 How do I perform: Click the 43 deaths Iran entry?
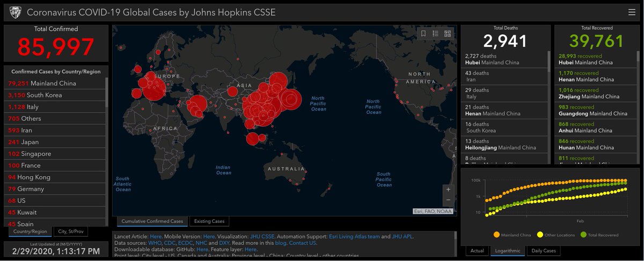pyautogui.click(x=504, y=76)
